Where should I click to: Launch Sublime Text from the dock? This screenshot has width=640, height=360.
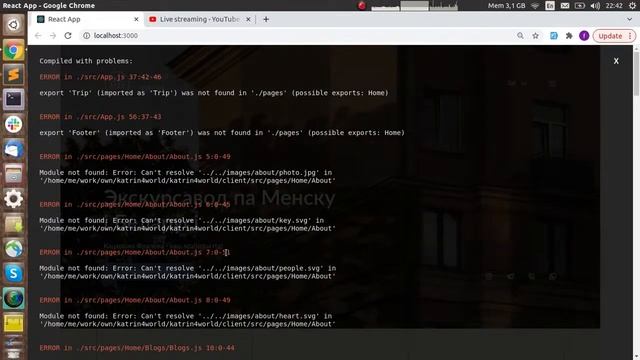(13, 75)
